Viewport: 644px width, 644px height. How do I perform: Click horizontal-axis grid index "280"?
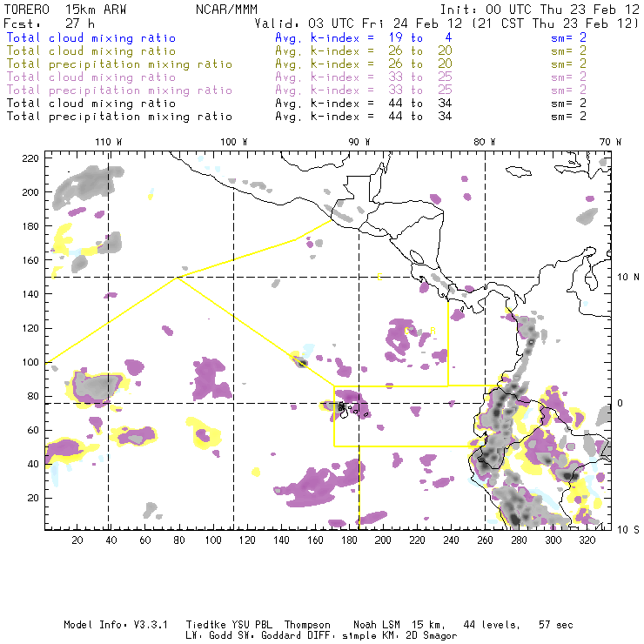click(x=520, y=540)
